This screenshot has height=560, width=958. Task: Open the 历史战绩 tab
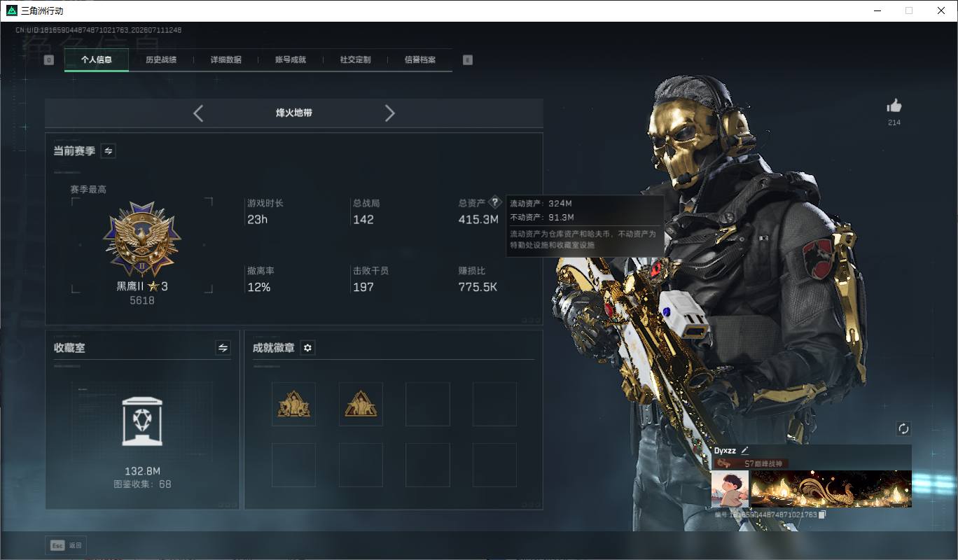[161, 59]
